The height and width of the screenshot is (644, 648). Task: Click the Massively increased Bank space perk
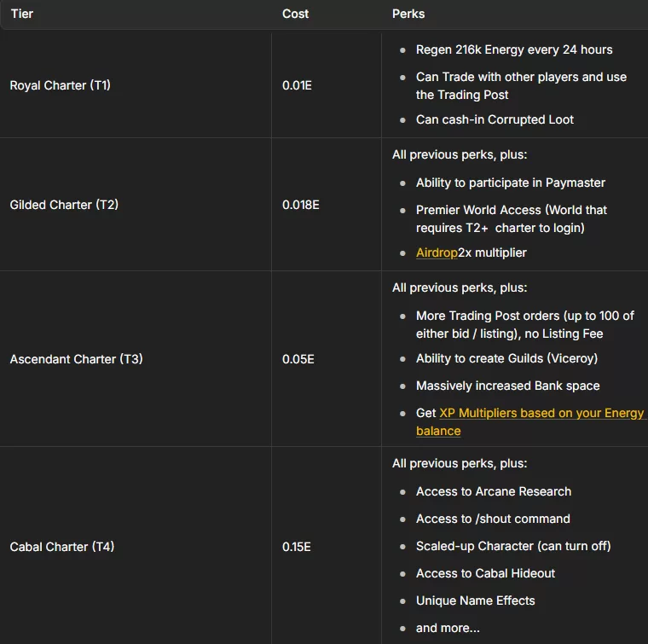tap(507, 386)
